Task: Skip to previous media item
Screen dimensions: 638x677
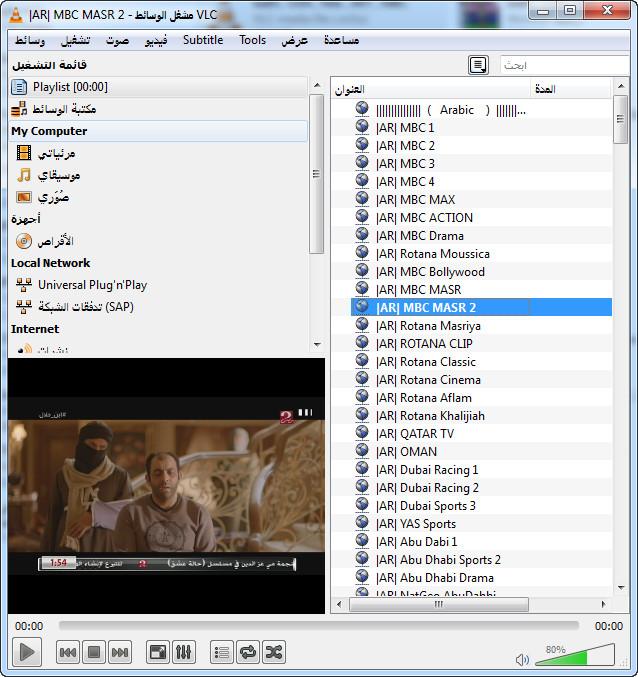Action: pos(68,652)
